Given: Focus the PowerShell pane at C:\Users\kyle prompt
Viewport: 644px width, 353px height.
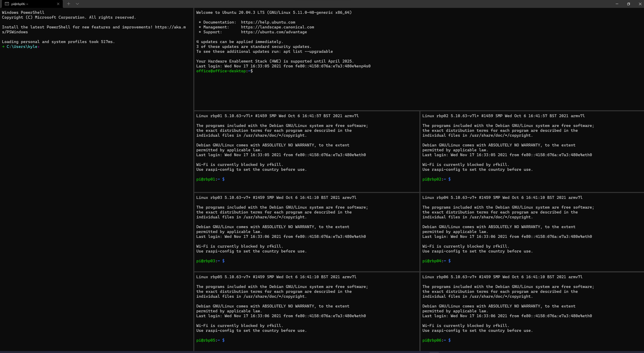Looking at the screenshot, I should [x=21, y=47].
